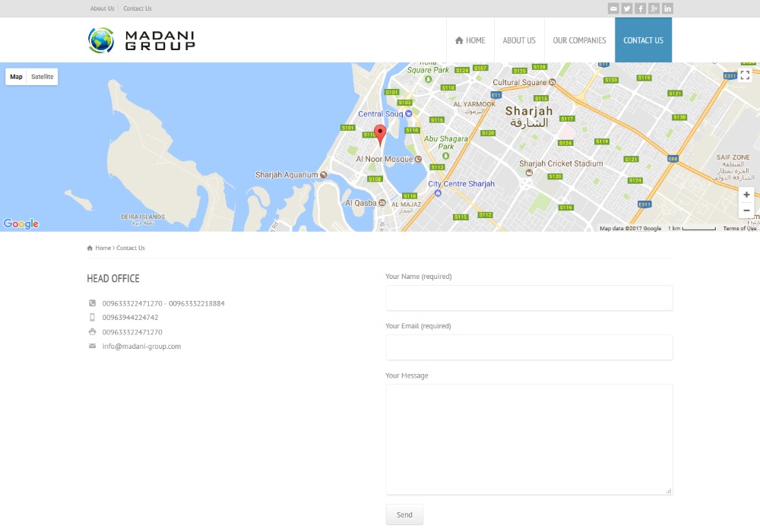Click the fax printer icon

(92, 332)
